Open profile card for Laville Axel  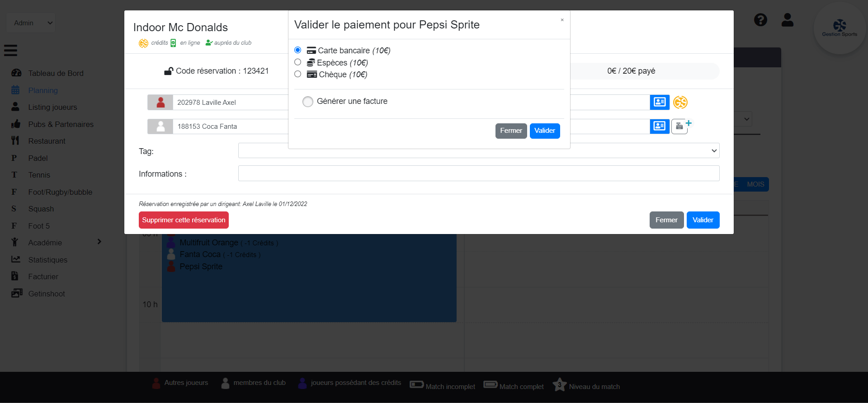tap(660, 102)
